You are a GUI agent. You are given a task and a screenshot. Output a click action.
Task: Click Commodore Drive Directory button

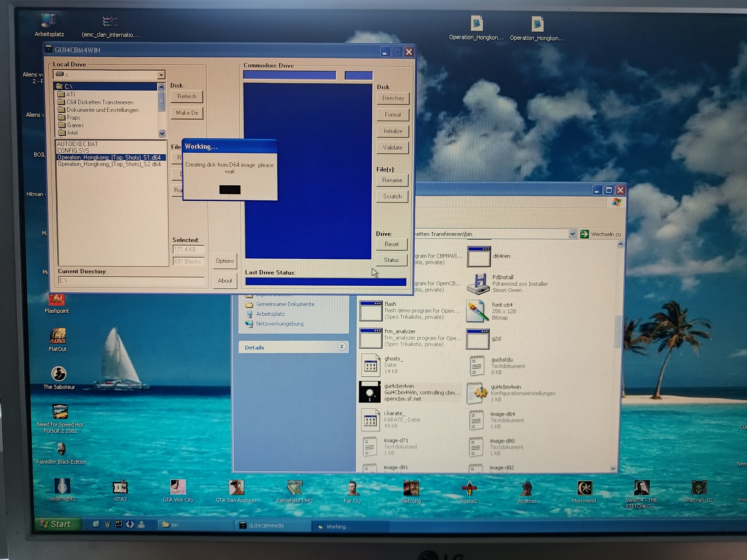click(393, 98)
